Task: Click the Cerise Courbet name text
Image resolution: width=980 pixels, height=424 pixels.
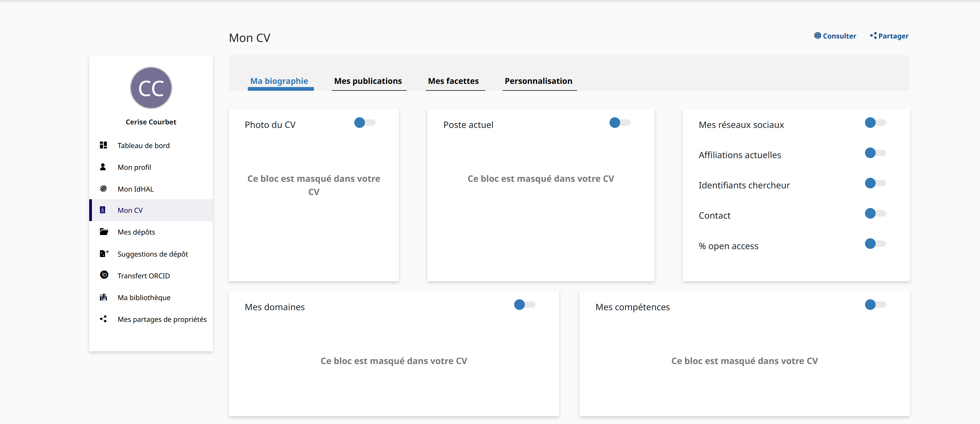Action: coord(151,122)
